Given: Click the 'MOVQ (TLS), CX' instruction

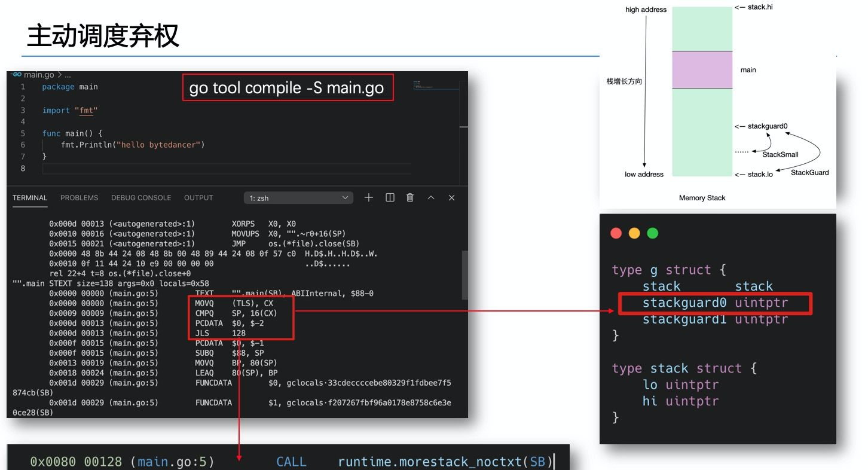Looking at the screenshot, I should [236, 303].
